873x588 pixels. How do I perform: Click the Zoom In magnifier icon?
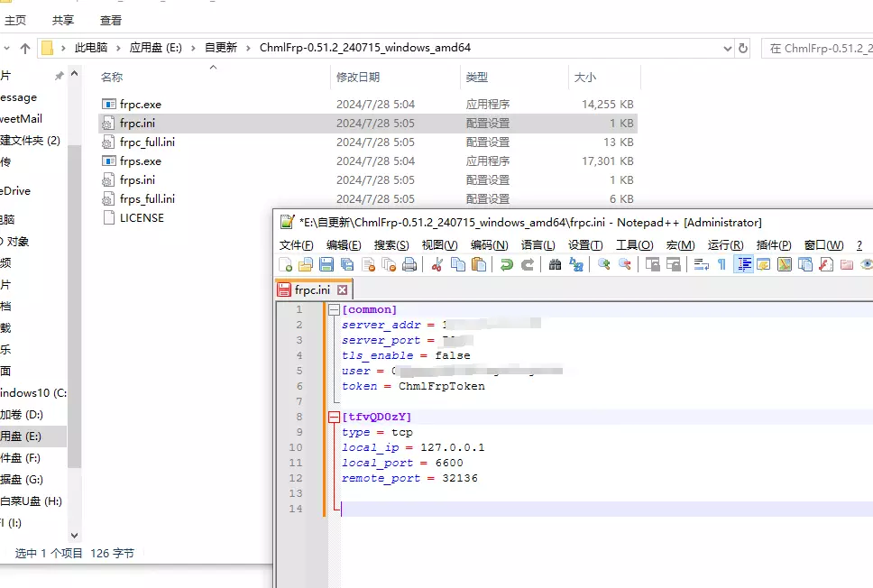[x=603, y=264]
